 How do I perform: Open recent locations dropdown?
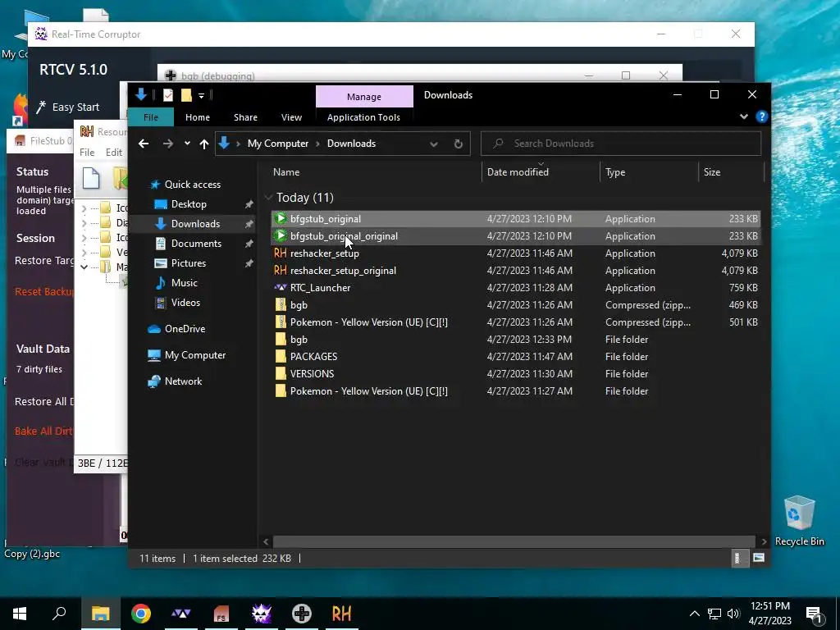point(187,144)
